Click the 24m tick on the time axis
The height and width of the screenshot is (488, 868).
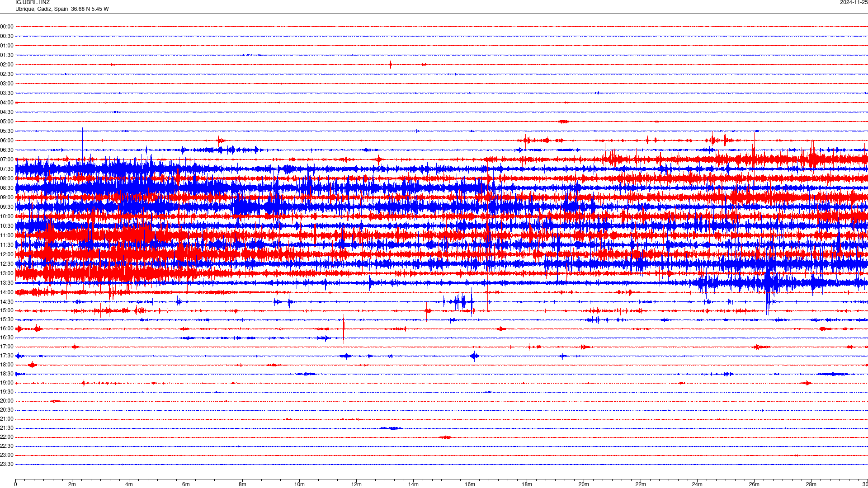pos(697,484)
